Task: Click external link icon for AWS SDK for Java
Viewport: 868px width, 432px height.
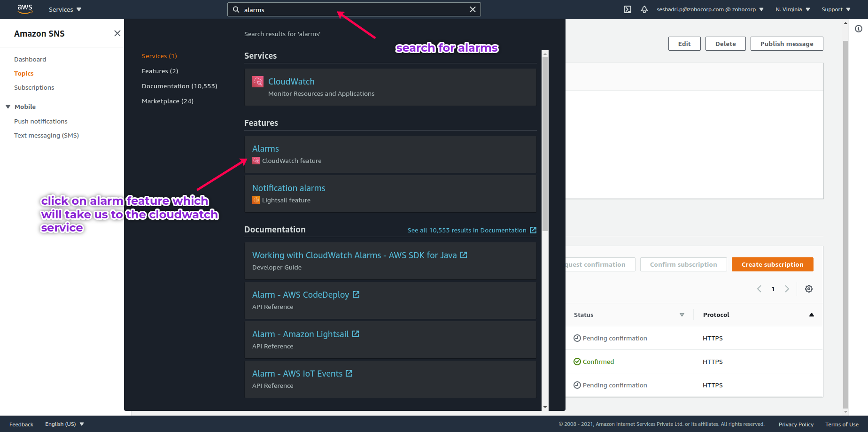Action: pos(464,255)
